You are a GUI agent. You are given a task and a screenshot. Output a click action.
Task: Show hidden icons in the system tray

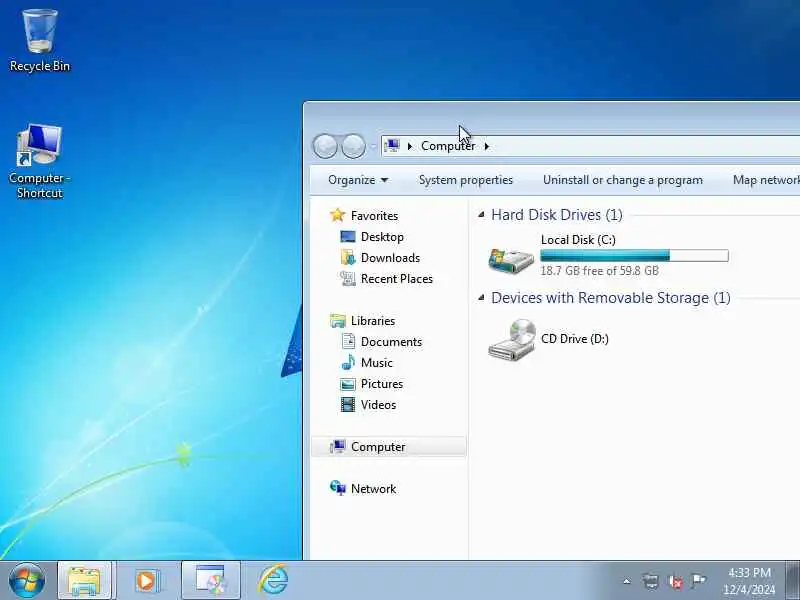click(627, 581)
